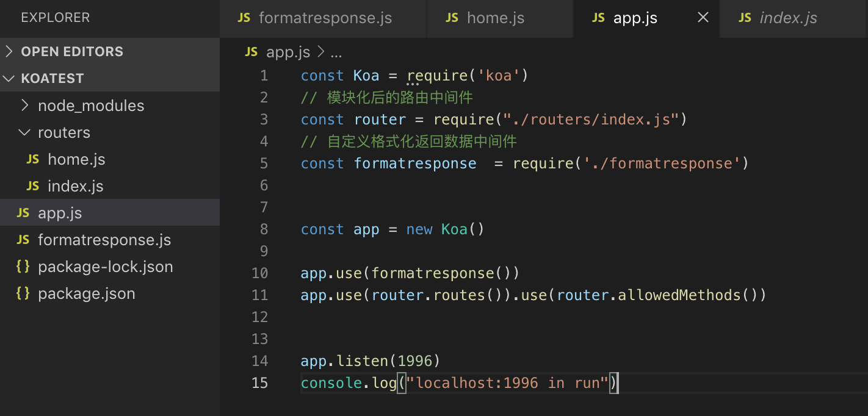The image size is (868, 416).
Task: Switch to the formatresponse.js tab
Action: (x=325, y=18)
